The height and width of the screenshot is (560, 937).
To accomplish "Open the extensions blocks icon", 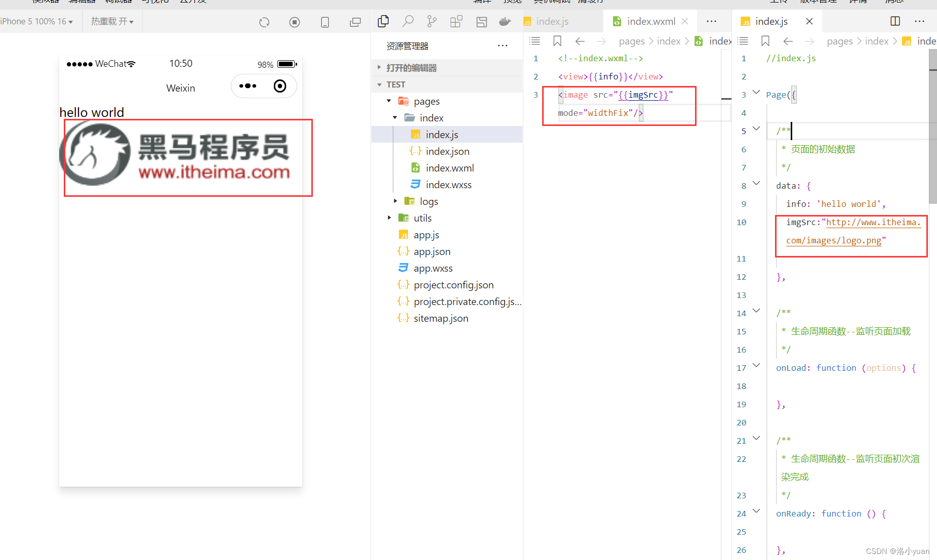I will [456, 21].
